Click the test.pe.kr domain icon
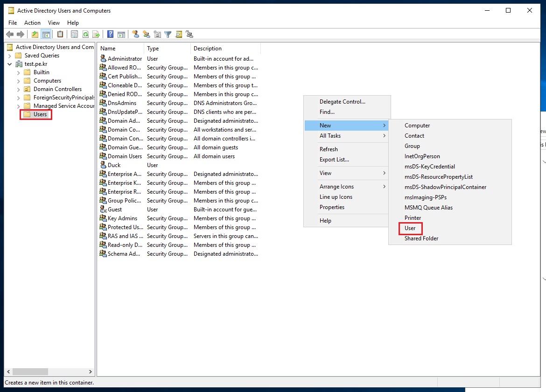546x392 pixels. pyautogui.click(x=19, y=64)
